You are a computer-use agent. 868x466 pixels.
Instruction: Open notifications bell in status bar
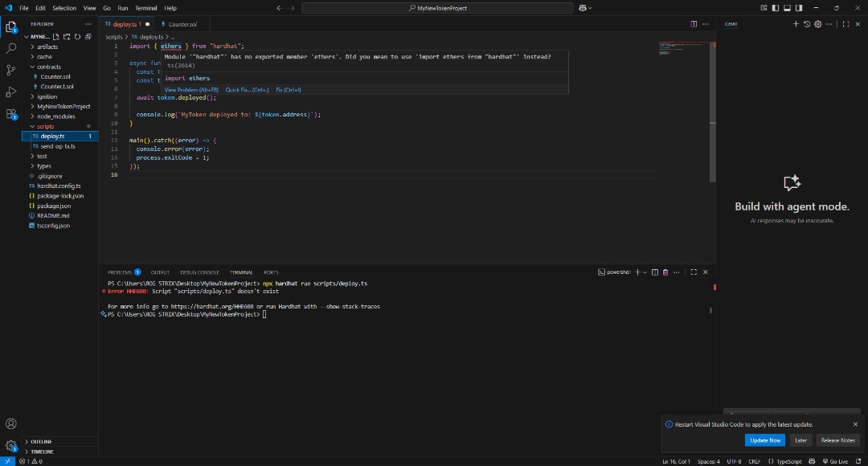pos(858,461)
